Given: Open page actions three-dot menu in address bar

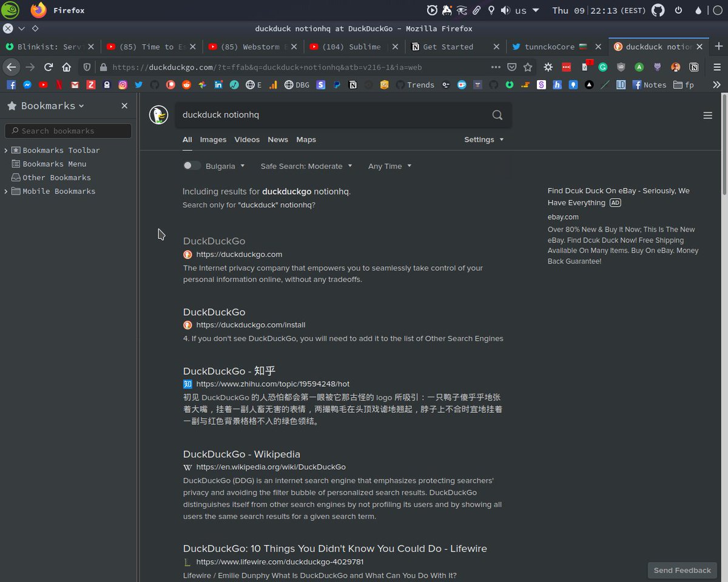Looking at the screenshot, I should 496,67.
